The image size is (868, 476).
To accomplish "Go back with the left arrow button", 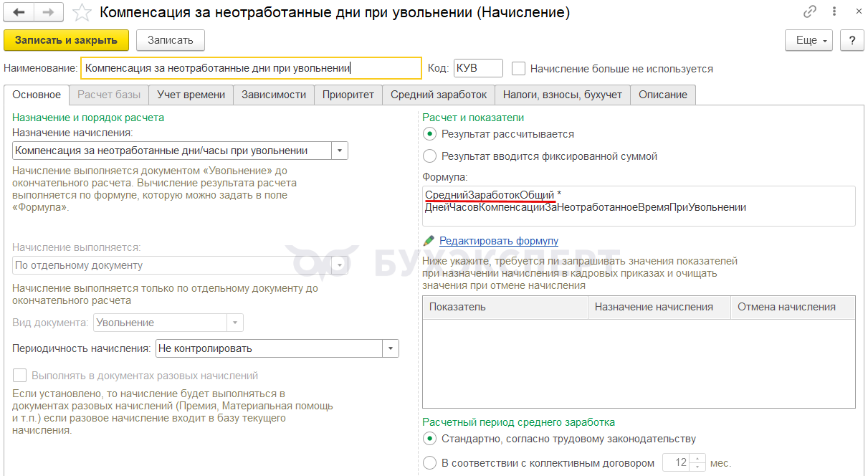I will 19,12.
